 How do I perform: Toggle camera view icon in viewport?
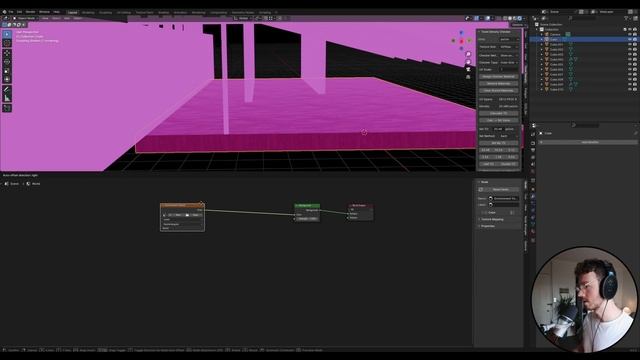point(468,69)
